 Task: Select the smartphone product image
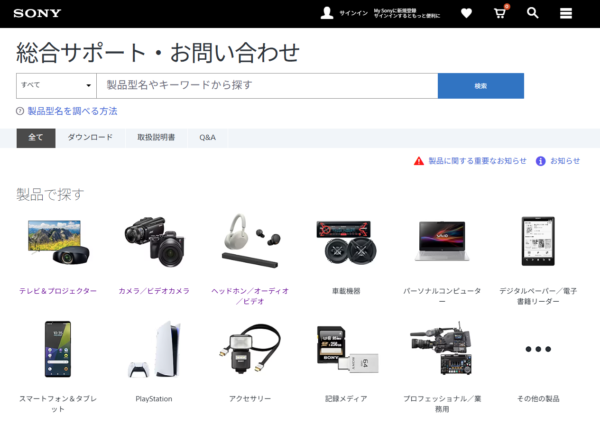[58, 349]
